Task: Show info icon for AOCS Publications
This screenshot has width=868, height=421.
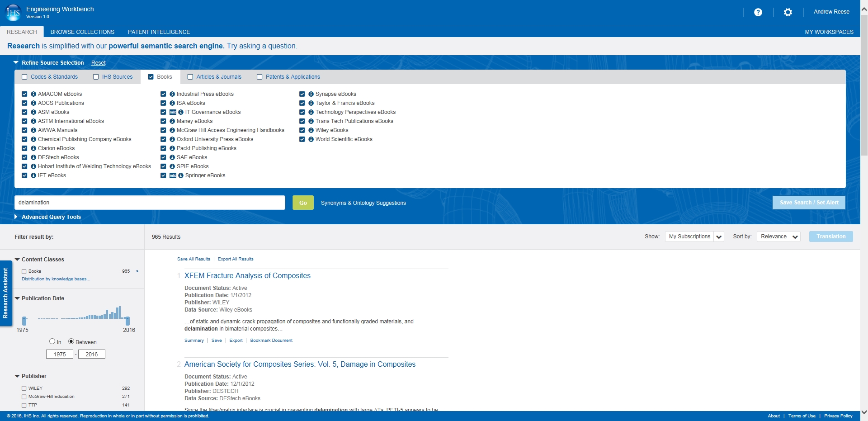Action: [x=33, y=103]
